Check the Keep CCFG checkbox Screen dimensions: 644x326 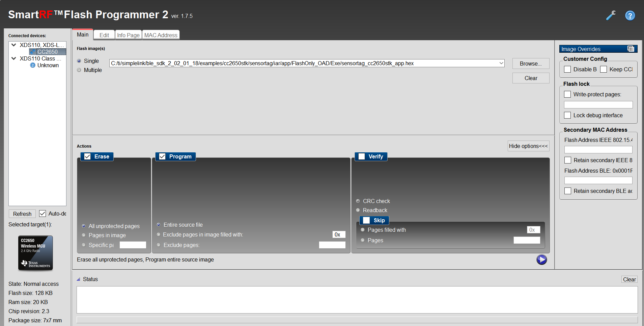(x=604, y=69)
